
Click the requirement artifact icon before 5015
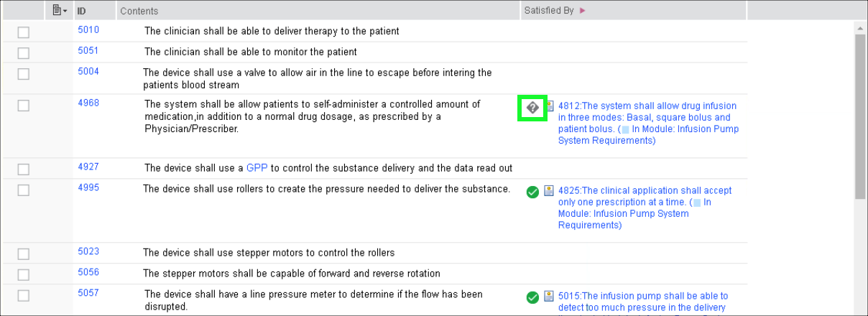[x=550, y=296]
